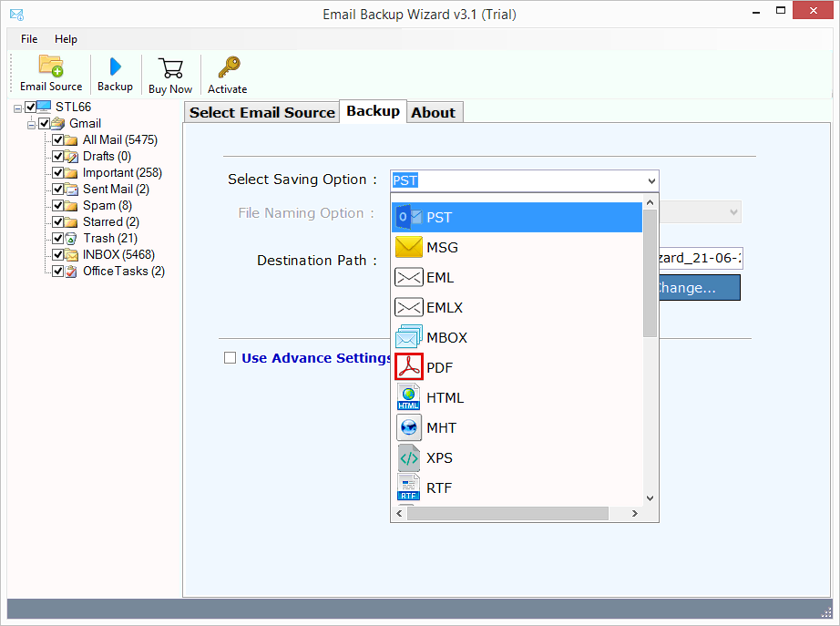Screen dimensions: 840x626
Task: Click the app envelope icon in title bar
Action: 16,15
